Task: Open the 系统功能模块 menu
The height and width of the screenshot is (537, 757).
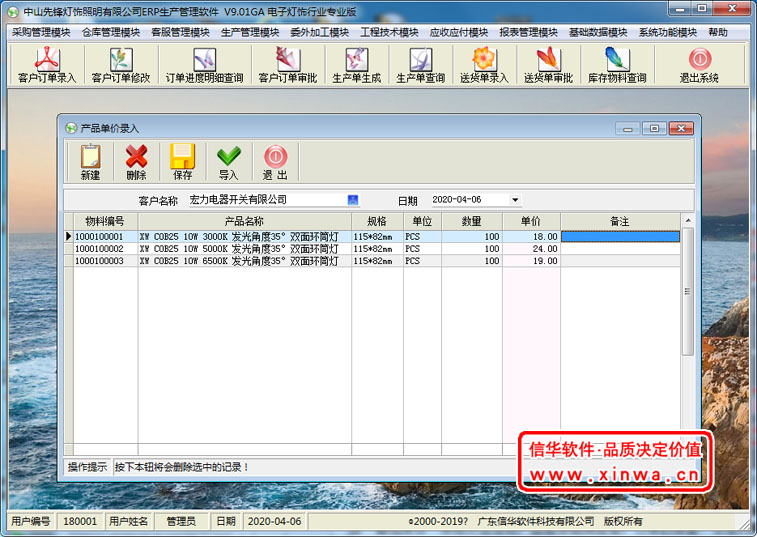Action: (668, 32)
